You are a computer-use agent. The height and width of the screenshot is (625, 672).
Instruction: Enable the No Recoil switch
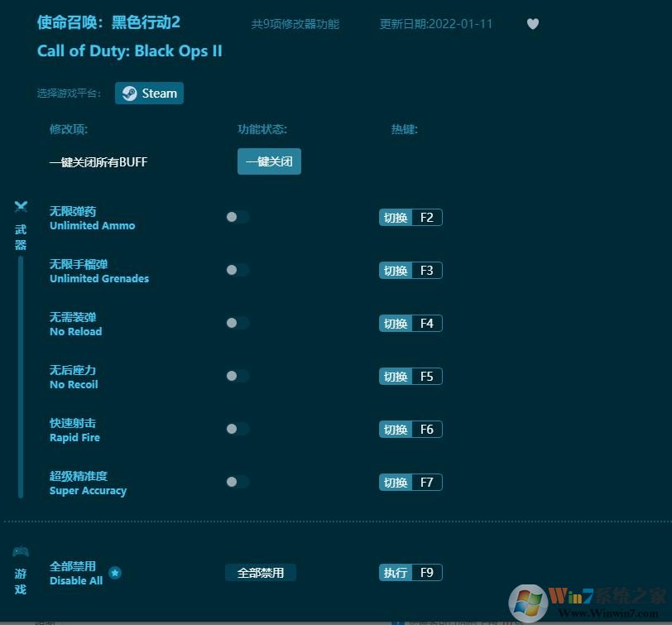pyautogui.click(x=238, y=376)
